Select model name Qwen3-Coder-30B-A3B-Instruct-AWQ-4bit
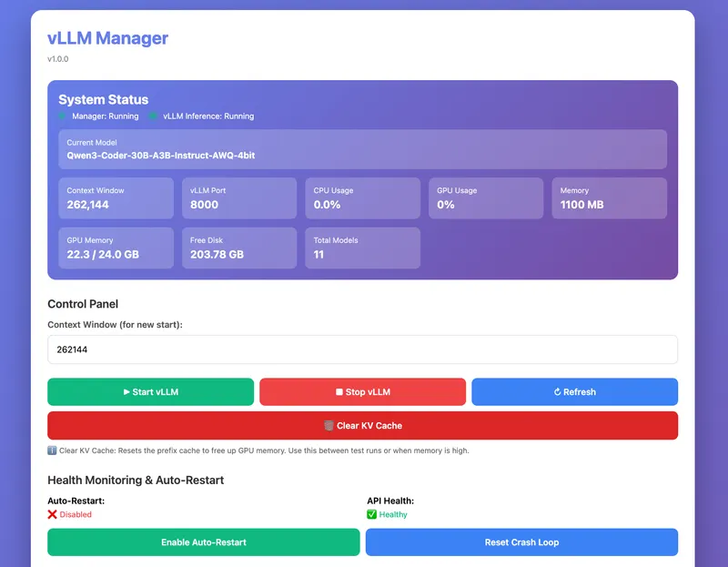728x567 pixels. (x=161, y=156)
